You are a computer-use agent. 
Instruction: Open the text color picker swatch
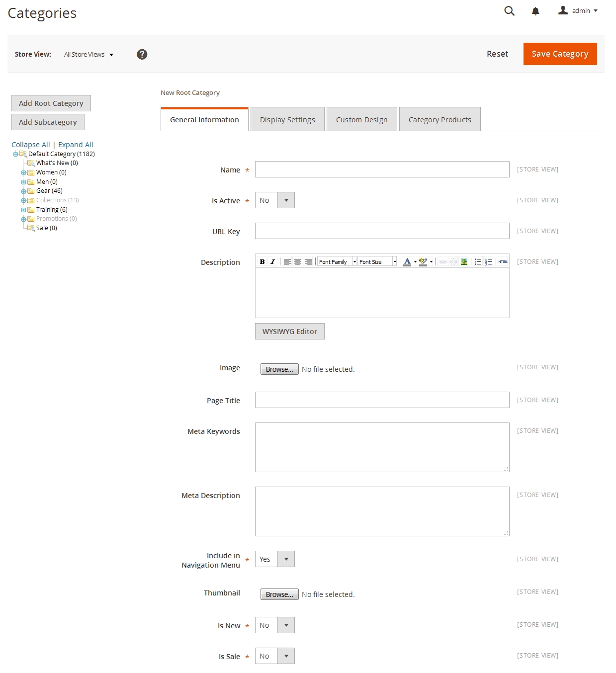pos(407,261)
